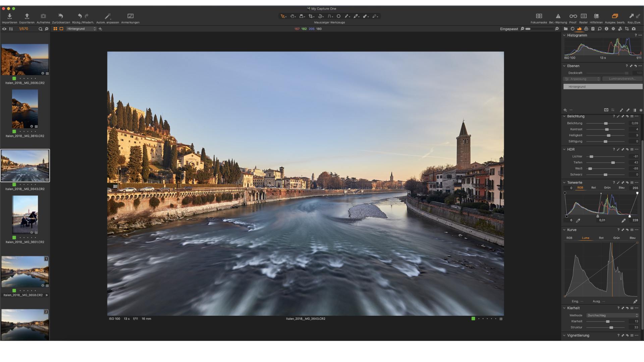Screen dimensions: 644x362
Task: Adjust the Kontrast slider
Action: pos(606,129)
